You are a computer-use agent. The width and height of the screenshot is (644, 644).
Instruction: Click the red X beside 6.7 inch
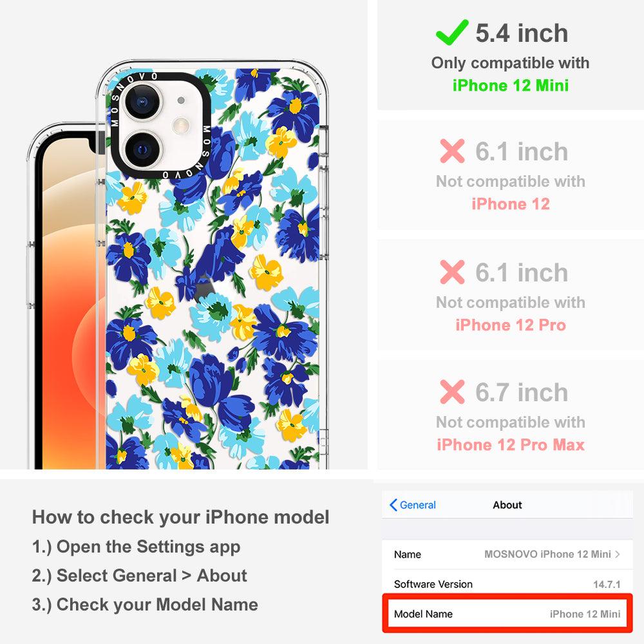(452, 392)
